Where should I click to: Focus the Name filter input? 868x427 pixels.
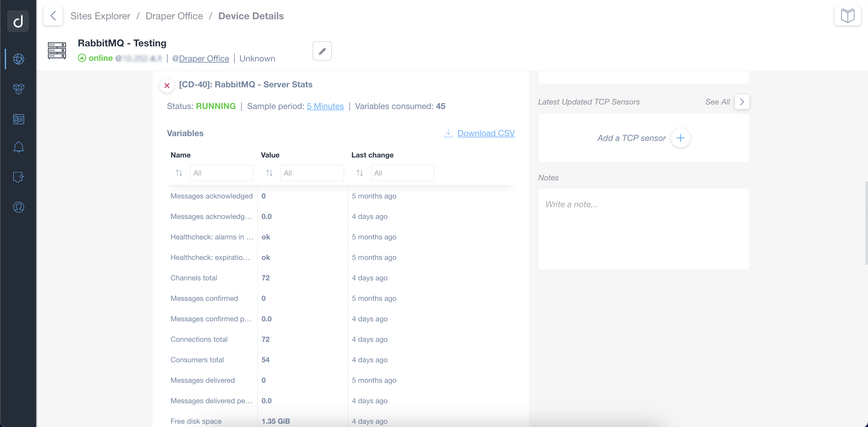(222, 173)
